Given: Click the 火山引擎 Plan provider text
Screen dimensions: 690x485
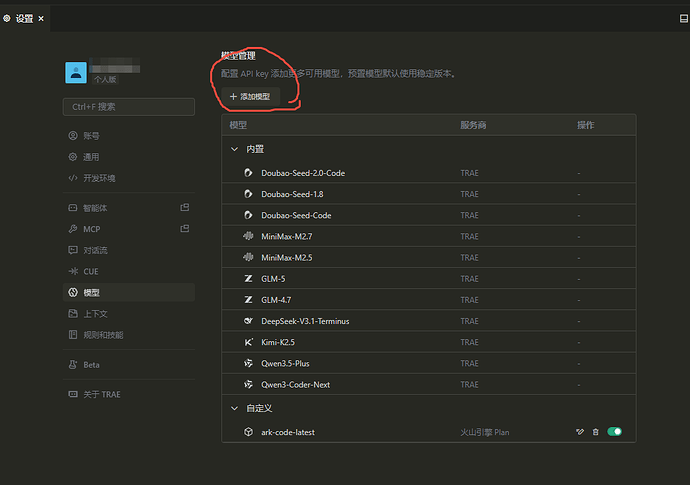Looking at the screenshot, I should tap(484, 432).
